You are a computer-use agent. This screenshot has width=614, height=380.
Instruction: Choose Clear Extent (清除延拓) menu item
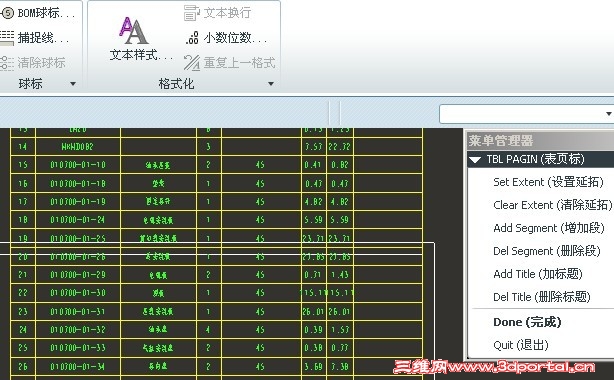552,205
